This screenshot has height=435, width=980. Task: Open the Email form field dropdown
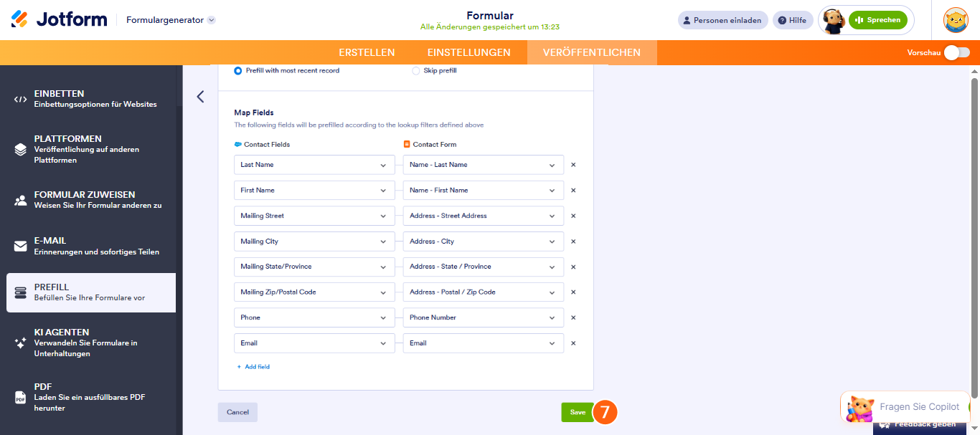484,343
